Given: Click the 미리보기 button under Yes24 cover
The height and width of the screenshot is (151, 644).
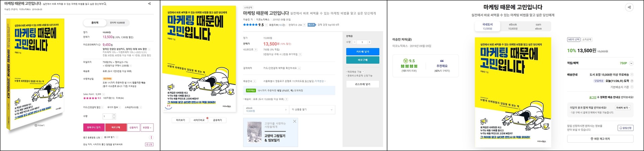Looking at the screenshot, I should pos(180,120).
